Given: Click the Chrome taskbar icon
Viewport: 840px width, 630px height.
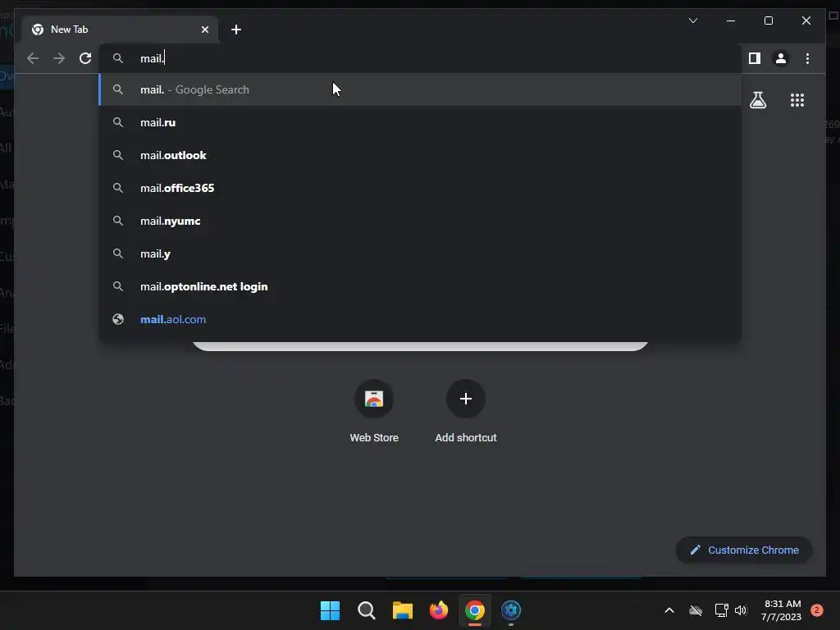Looking at the screenshot, I should (x=475, y=610).
